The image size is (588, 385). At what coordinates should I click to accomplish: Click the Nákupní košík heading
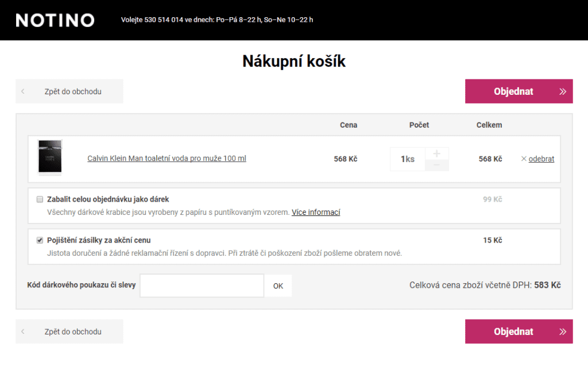[x=294, y=61]
